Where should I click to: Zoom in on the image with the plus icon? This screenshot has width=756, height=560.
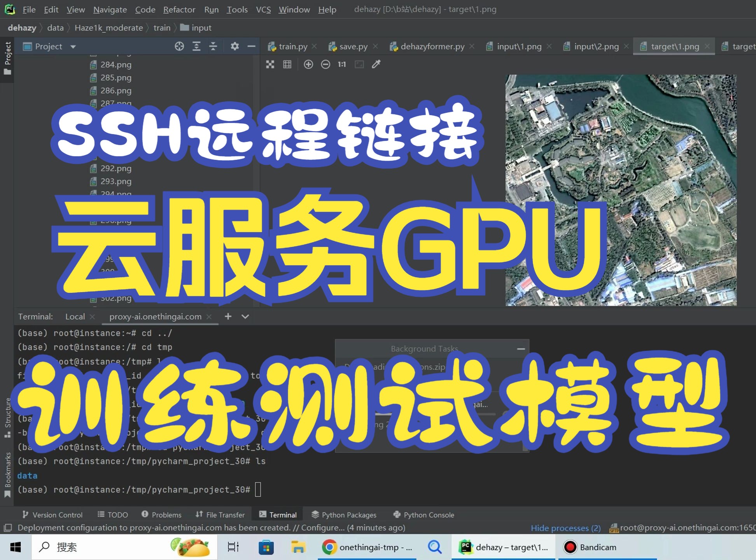click(308, 64)
